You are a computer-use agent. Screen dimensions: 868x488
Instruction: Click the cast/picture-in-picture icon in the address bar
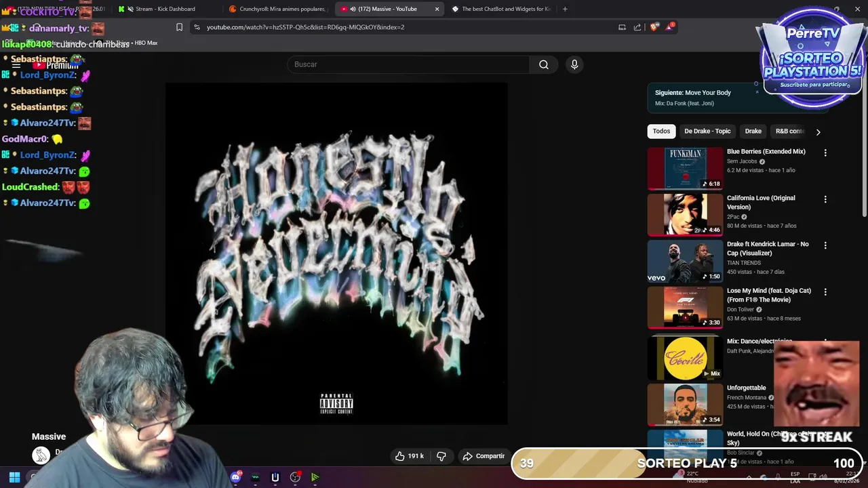tap(622, 27)
